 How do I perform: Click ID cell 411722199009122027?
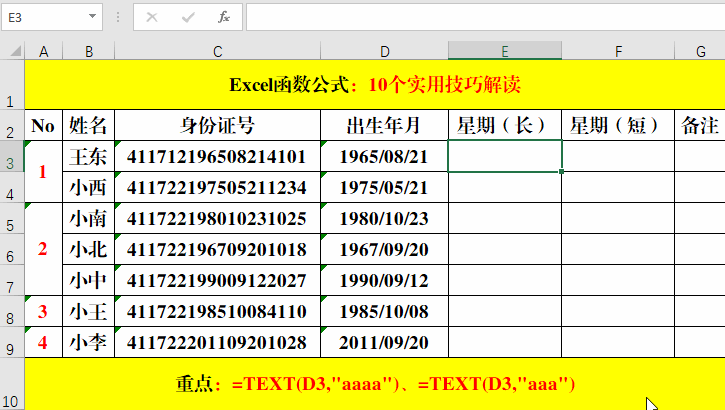point(217,280)
